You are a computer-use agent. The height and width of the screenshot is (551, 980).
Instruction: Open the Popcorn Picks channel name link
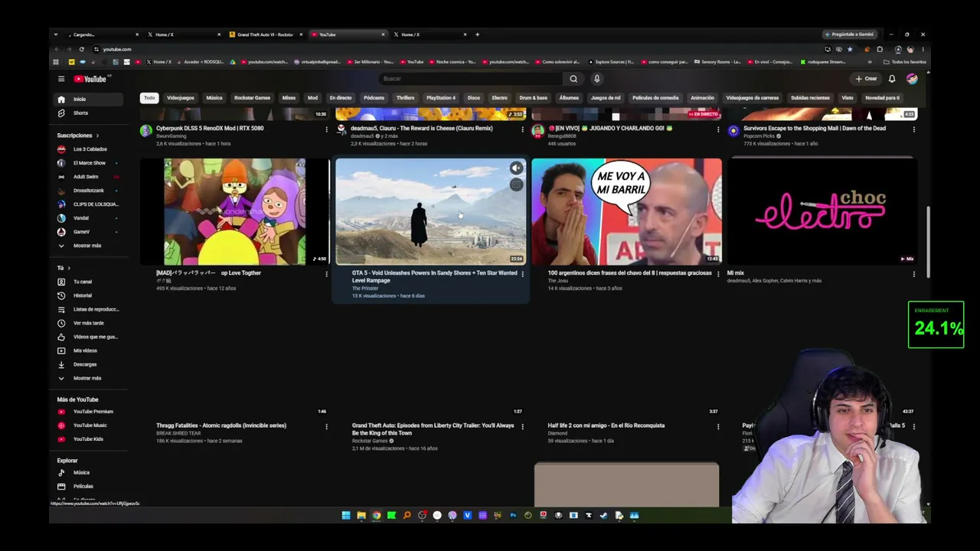[759, 136]
